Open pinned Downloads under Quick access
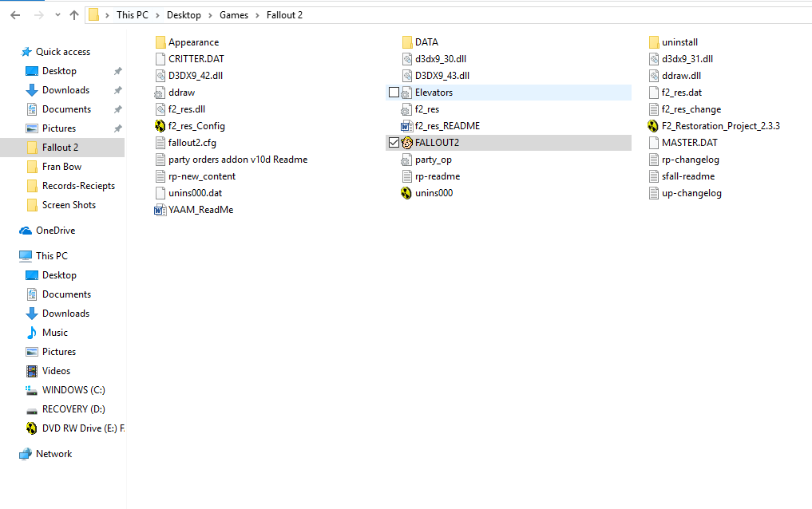 (x=65, y=90)
